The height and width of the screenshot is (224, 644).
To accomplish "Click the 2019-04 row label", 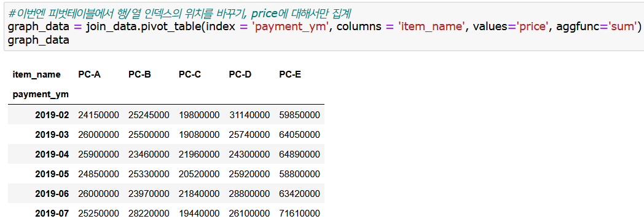I will pos(52,154).
